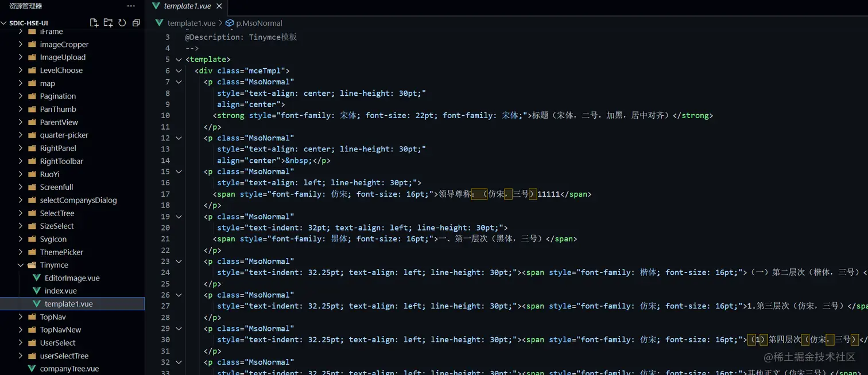This screenshot has width=868, height=375.
Task: Close the template1.vue tab
Action: (x=218, y=6)
